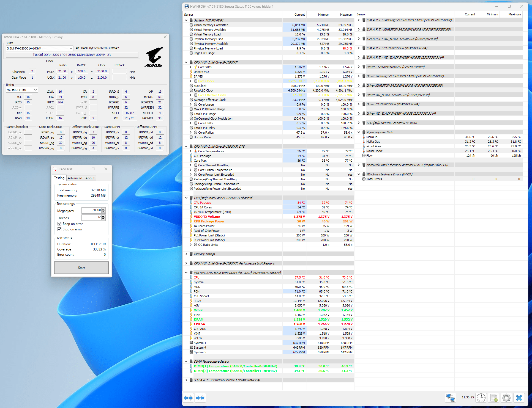532x408 pixels.
Task: Click the System 5 fan icon
Action: click(x=191, y=352)
